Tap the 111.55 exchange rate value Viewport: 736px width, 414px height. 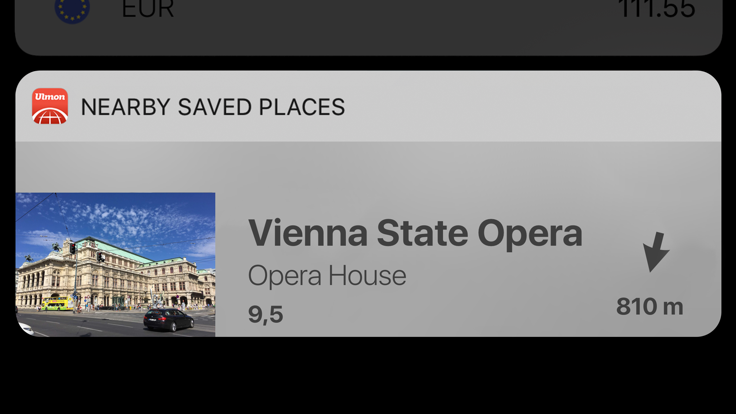(x=656, y=9)
